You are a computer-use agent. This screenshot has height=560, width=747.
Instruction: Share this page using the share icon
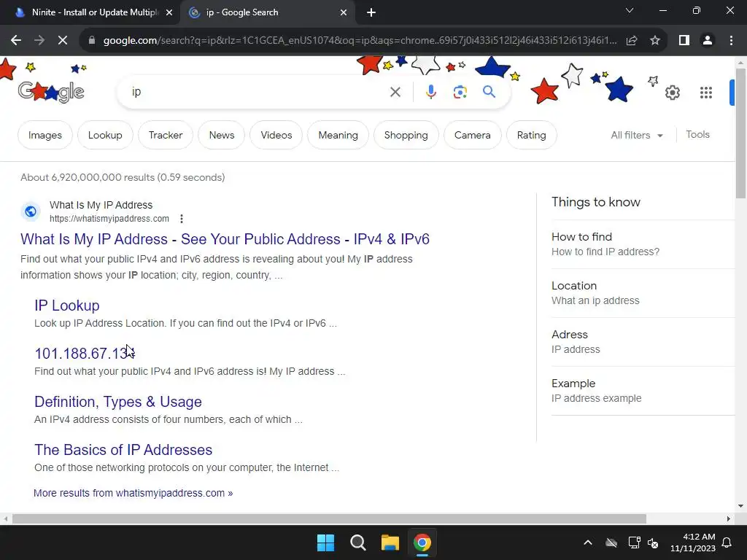pyautogui.click(x=632, y=41)
